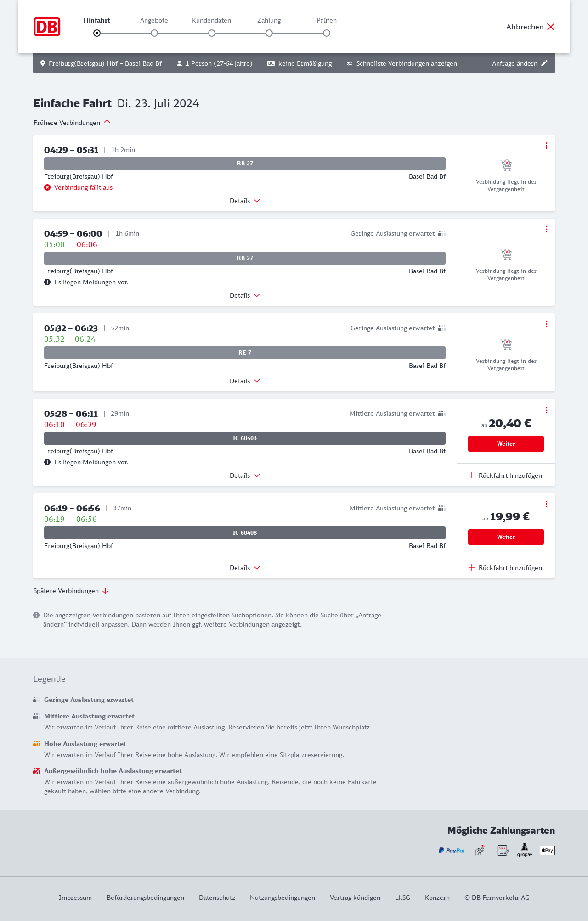Click the giropay payment icon
Image resolution: width=588 pixels, height=921 pixels.
(525, 850)
